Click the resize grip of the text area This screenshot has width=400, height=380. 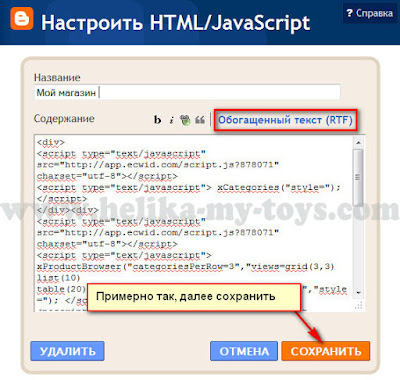[x=359, y=305]
